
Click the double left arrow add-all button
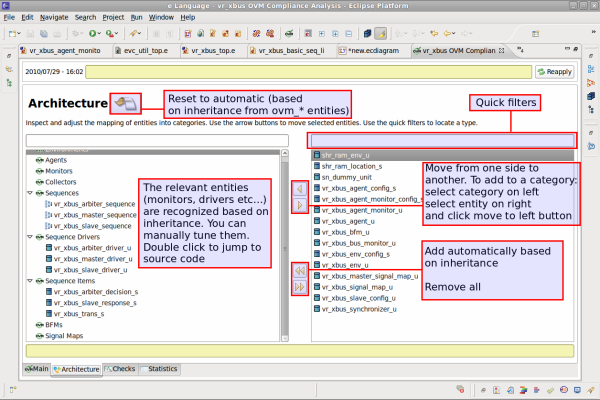[x=300, y=271]
